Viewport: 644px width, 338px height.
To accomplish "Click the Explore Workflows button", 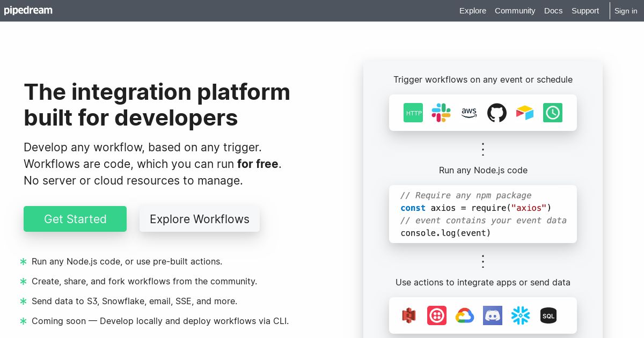I will click(200, 219).
